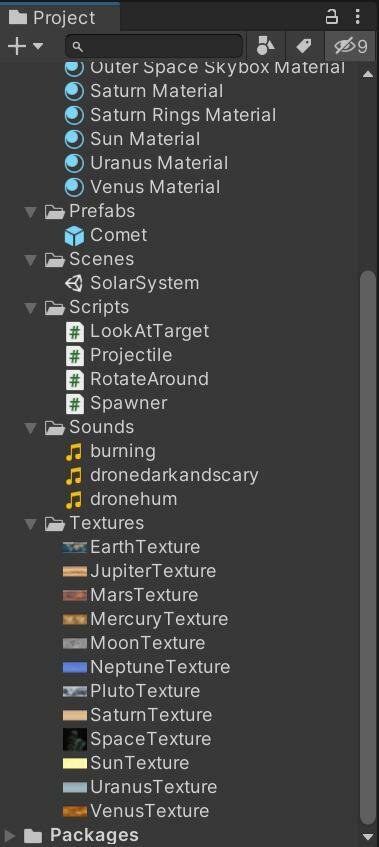Click the vertical scrollbar thumb

click(x=368, y=547)
